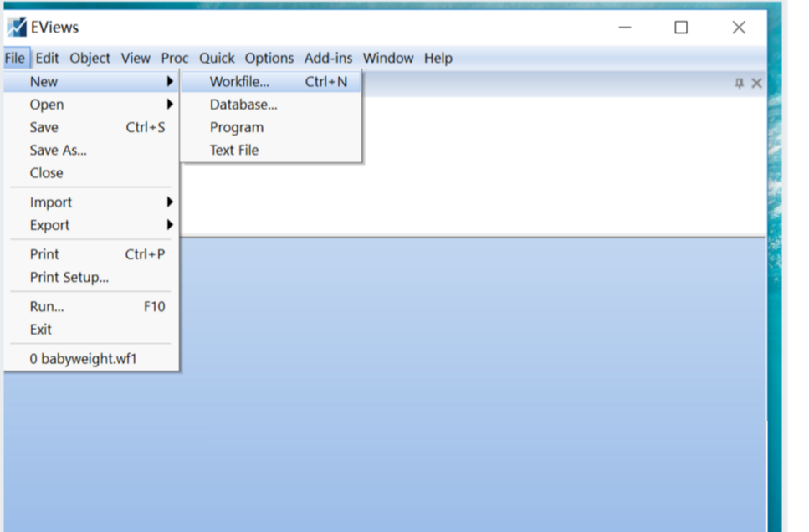Pin the command window using pushpin icon
Screen dimensions: 809x532
(x=739, y=83)
